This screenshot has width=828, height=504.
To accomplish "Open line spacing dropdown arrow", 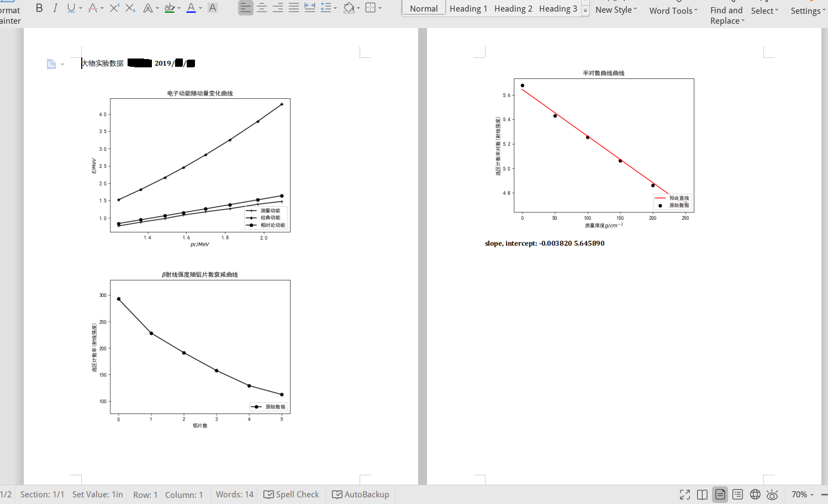I will tap(335, 8).
